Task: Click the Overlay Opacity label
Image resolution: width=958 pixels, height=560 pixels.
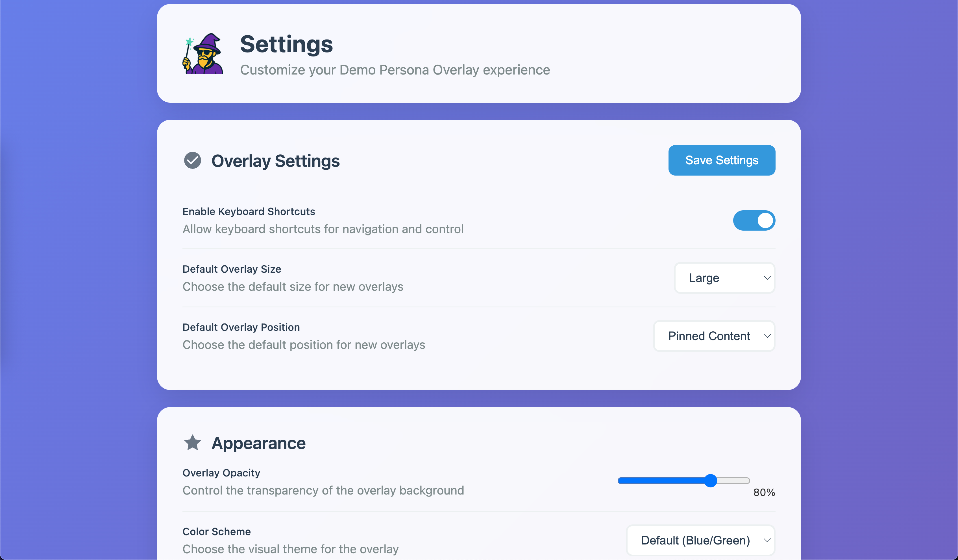Action: pos(221,472)
